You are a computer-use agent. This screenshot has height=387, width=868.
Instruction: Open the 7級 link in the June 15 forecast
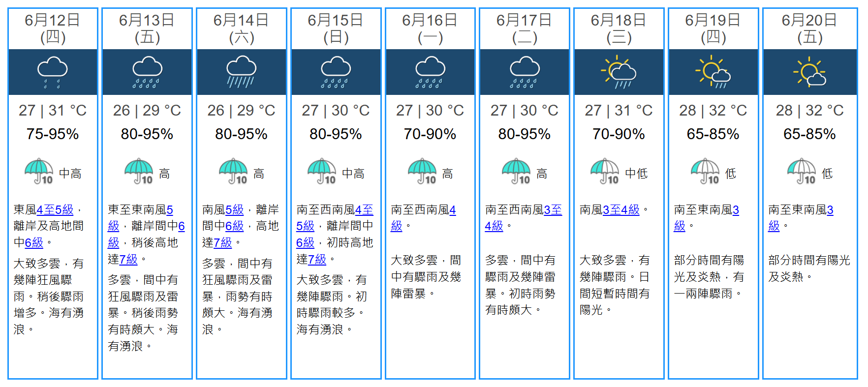[x=317, y=259]
